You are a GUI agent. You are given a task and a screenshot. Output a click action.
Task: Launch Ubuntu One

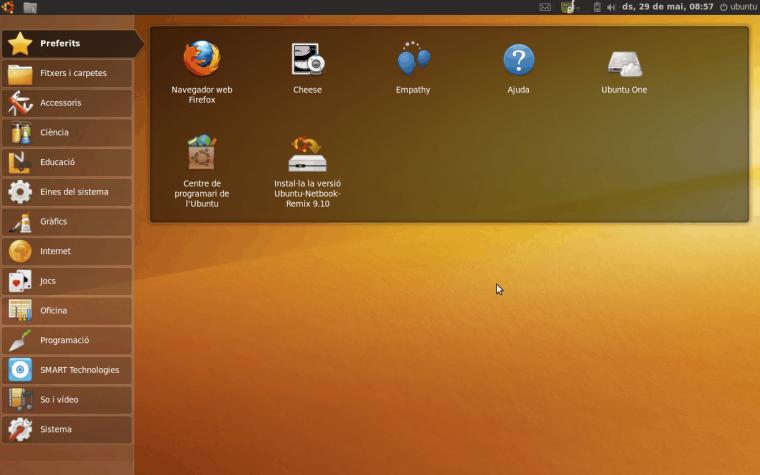click(624, 71)
